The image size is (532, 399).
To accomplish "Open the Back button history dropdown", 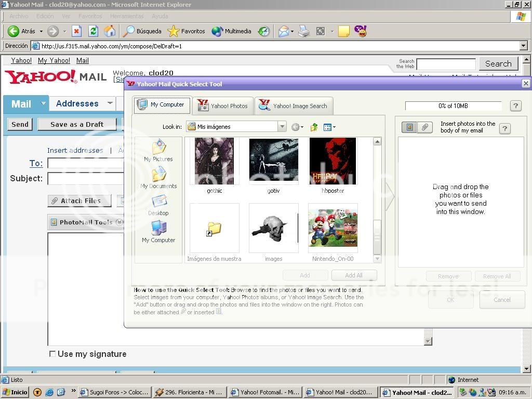I will [41, 31].
